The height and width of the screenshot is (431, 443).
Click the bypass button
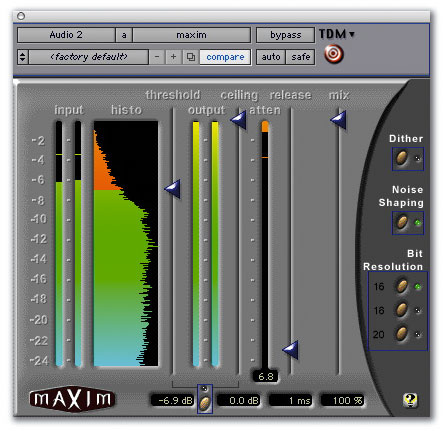[285, 35]
